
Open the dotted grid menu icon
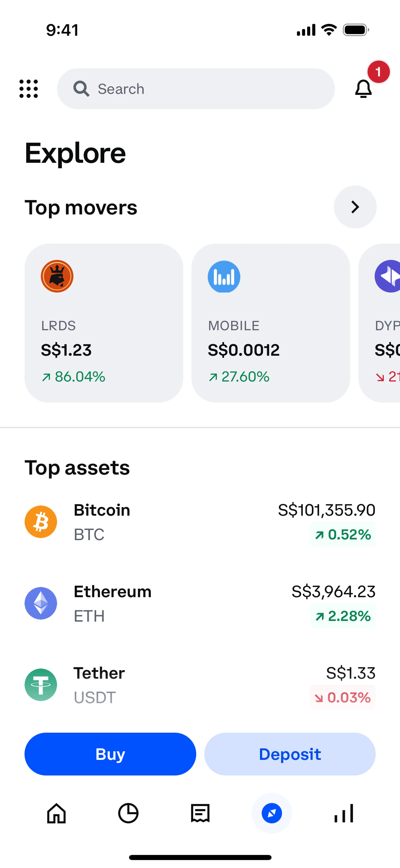point(29,89)
